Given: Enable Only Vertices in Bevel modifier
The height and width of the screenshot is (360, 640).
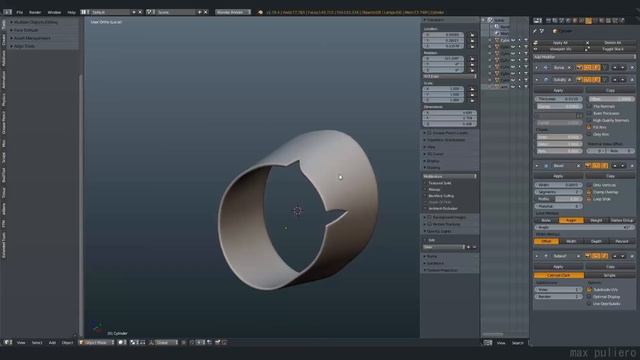Looking at the screenshot, I should pos(589,185).
